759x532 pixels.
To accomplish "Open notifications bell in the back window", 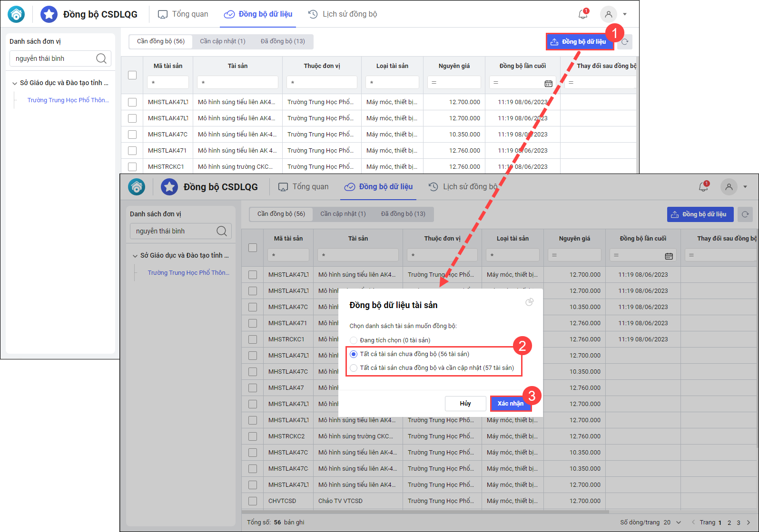I will pyautogui.click(x=583, y=14).
